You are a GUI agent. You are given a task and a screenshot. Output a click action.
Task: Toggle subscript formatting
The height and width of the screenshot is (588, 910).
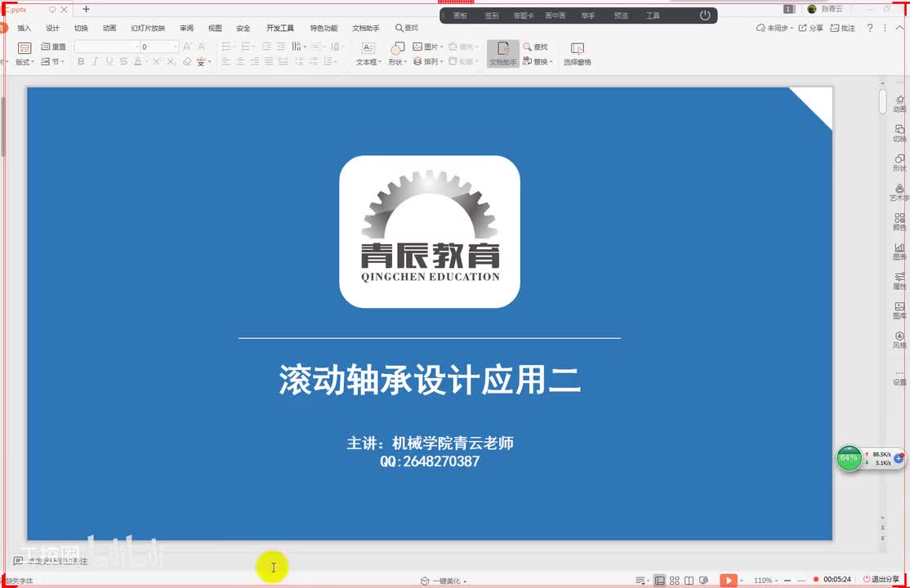click(x=172, y=61)
